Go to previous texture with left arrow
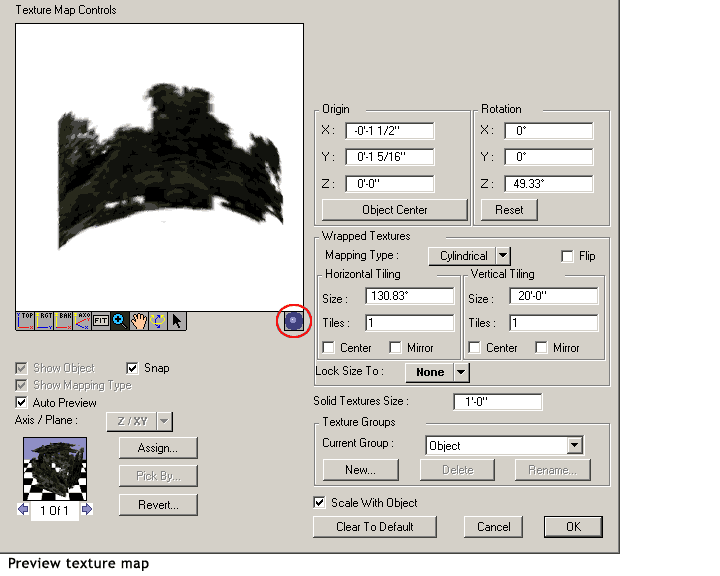720x576 pixels. (x=23, y=509)
